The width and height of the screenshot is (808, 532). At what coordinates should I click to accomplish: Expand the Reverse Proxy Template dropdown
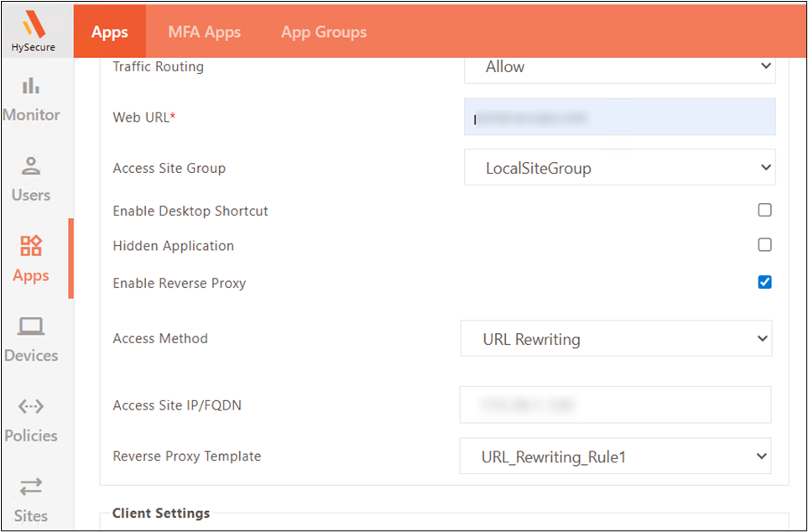pos(615,457)
